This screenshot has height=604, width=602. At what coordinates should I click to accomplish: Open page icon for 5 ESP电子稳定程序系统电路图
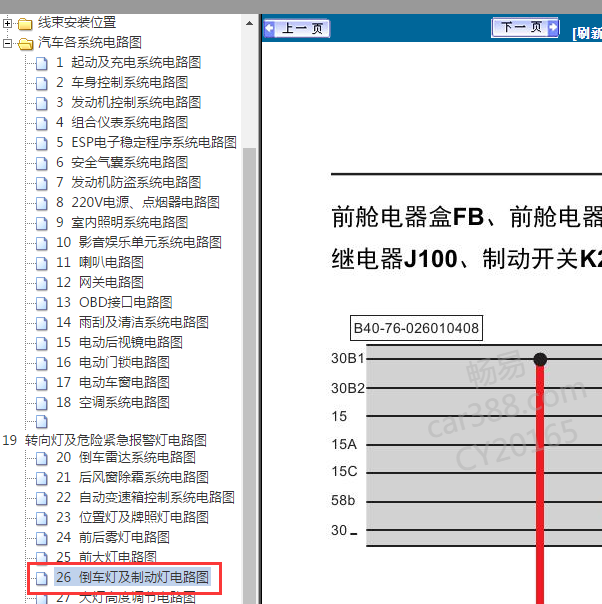point(42,143)
